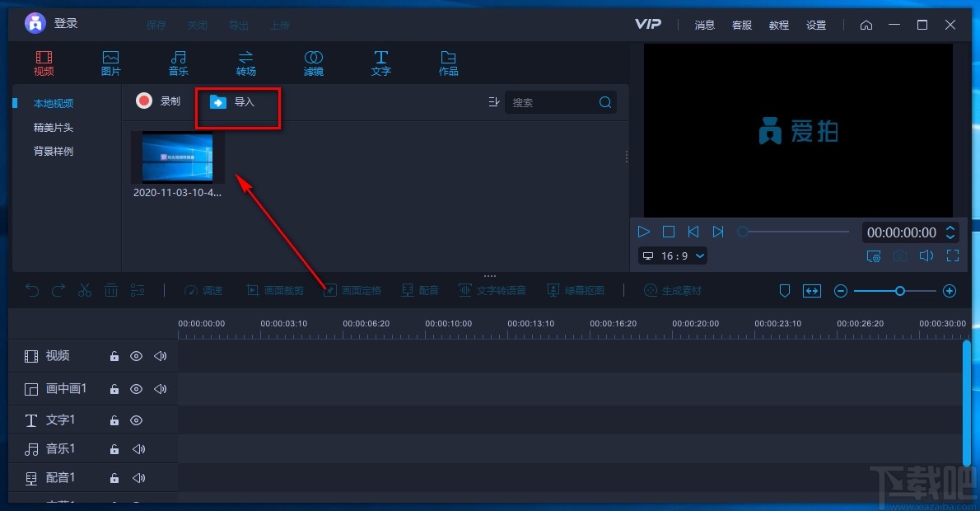Image resolution: width=980 pixels, height=511 pixels.
Task: Increase timecode with up stepper arrow
Action: point(950,227)
